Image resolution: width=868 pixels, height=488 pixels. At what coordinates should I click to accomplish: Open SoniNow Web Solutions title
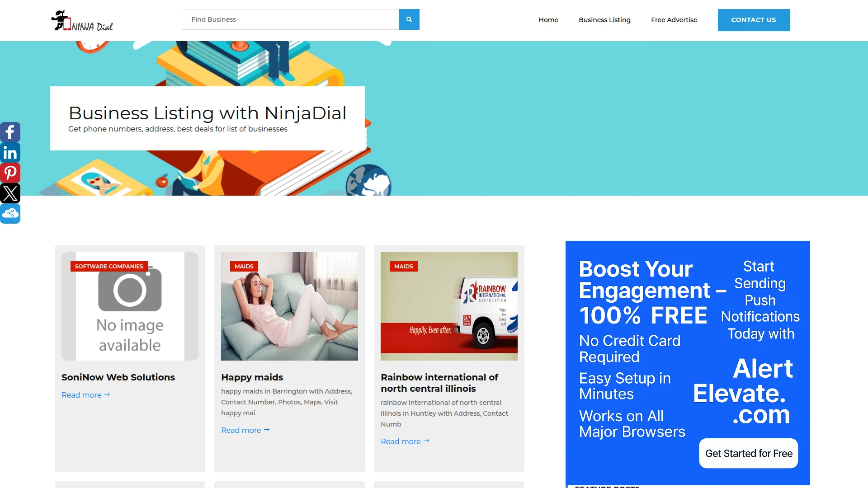coord(118,377)
